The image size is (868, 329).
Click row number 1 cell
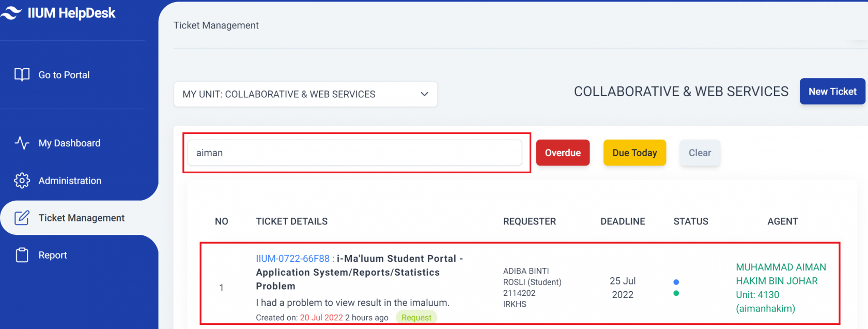[x=221, y=288]
